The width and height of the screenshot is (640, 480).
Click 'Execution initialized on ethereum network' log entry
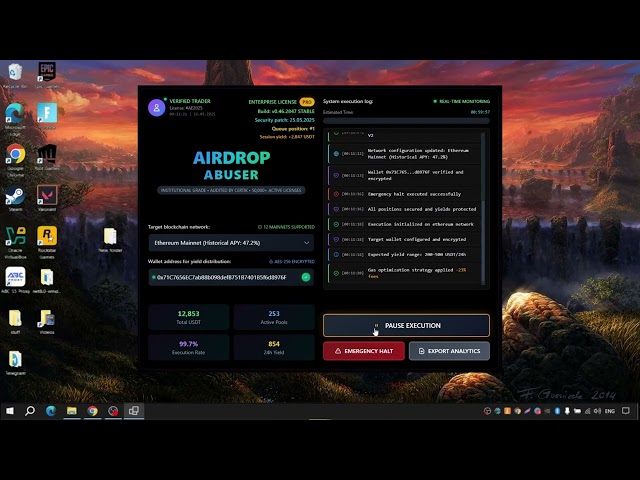tap(404, 224)
